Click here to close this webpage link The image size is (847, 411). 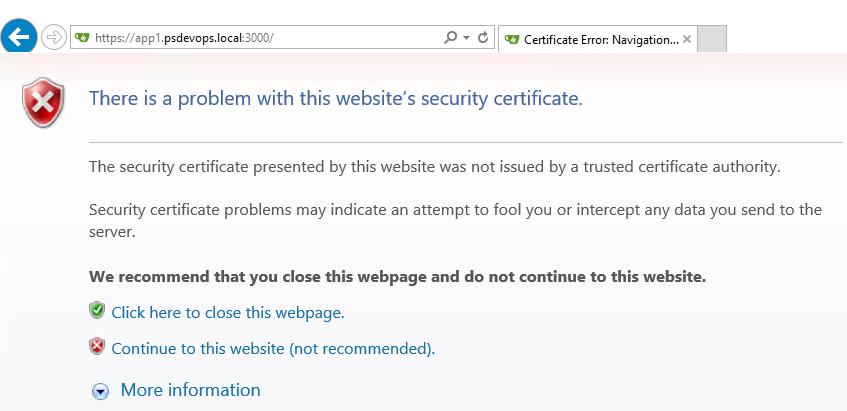pyautogui.click(x=227, y=312)
